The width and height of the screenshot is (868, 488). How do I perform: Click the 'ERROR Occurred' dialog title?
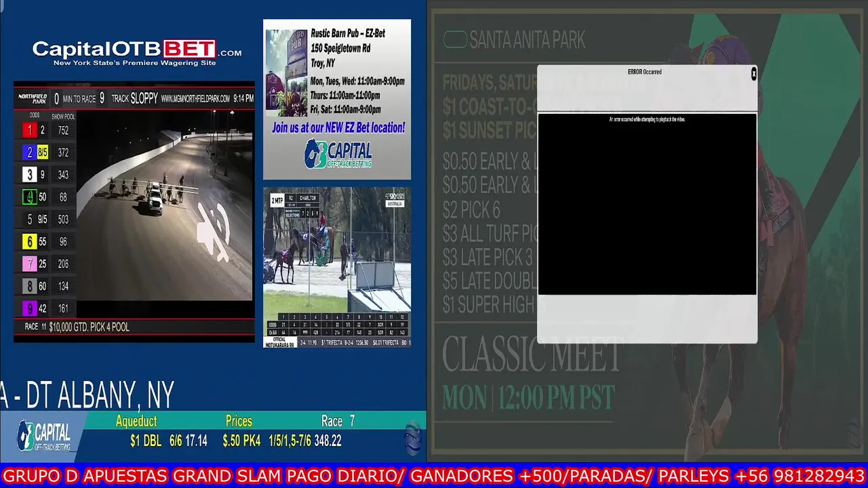point(644,72)
